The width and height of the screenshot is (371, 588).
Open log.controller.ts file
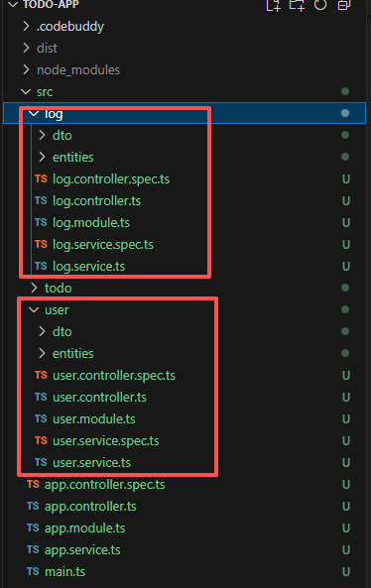97,201
